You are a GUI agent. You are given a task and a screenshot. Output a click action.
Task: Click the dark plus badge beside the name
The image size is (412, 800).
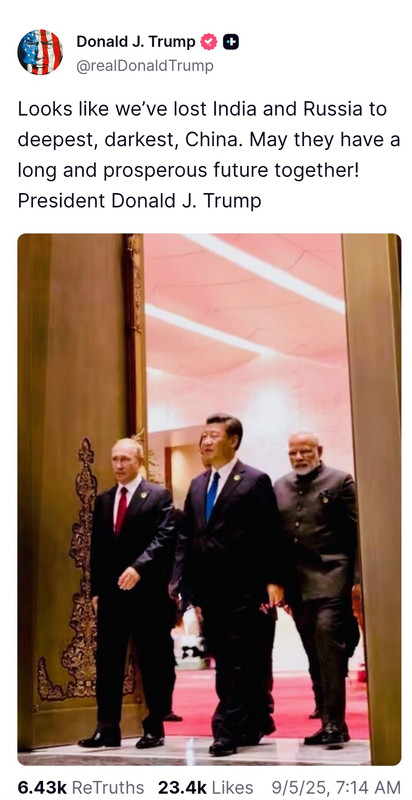pos(231,42)
